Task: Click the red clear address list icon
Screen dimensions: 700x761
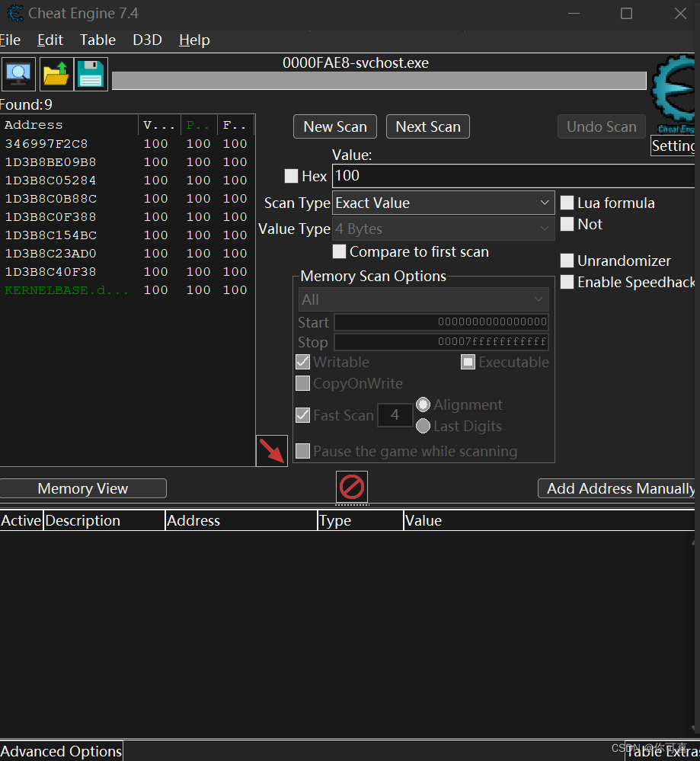Action: point(352,487)
